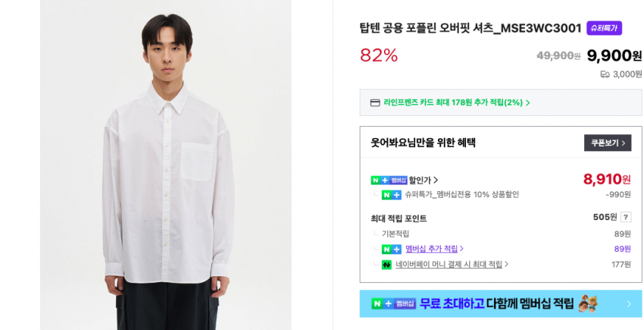Click chevron after 라인프렌즈 카드 offer
Image resolution: width=644 pixels, height=330 pixels.
point(528,102)
